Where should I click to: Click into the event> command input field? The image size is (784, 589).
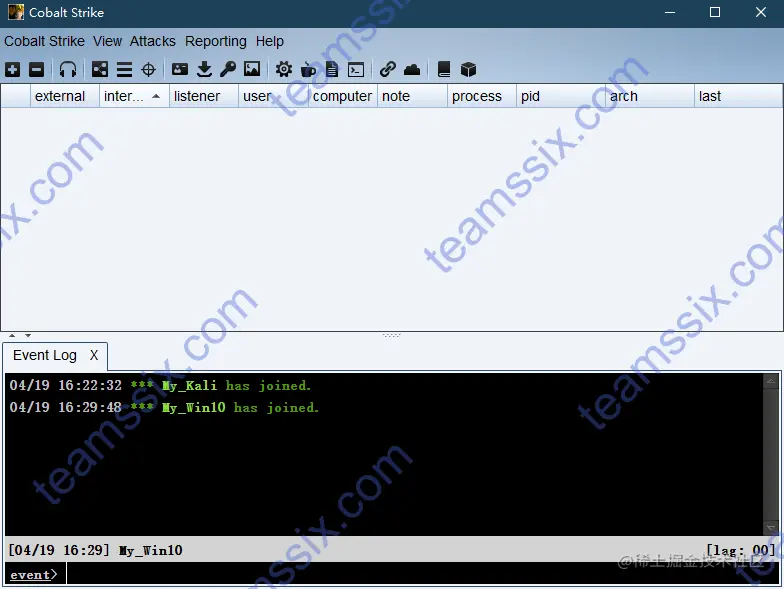(422, 574)
